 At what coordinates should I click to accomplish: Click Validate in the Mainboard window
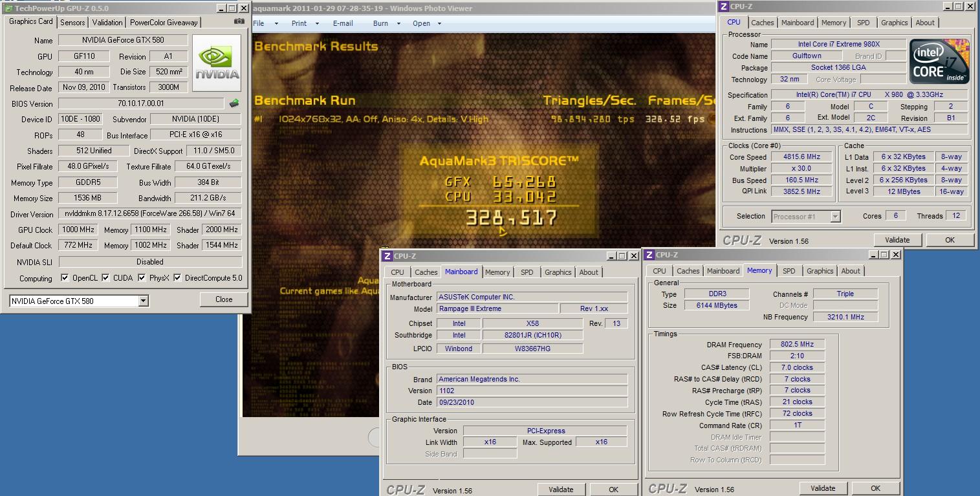[x=561, y=490]
